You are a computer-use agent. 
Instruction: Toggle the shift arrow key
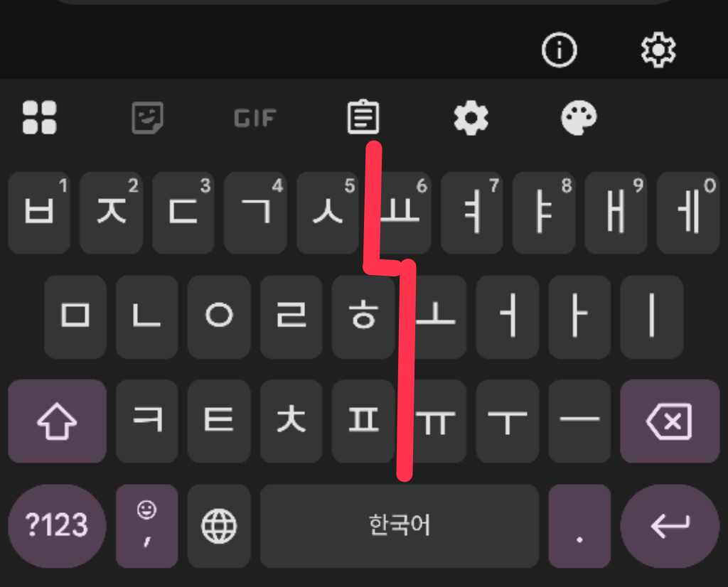pos(57,421)
